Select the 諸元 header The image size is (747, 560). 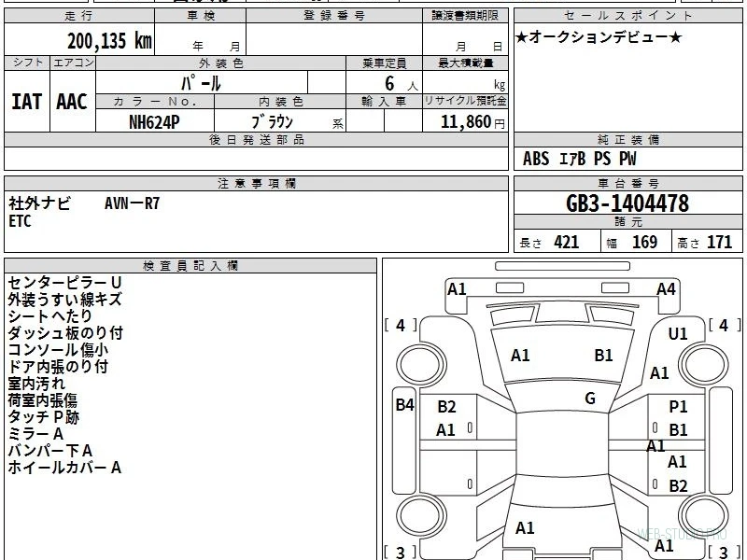click(x=627, y=222)
